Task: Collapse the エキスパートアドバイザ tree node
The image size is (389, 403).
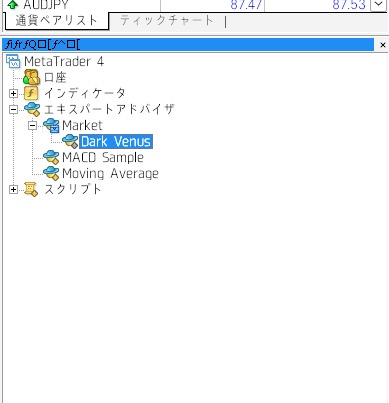Action: [13, 110]
